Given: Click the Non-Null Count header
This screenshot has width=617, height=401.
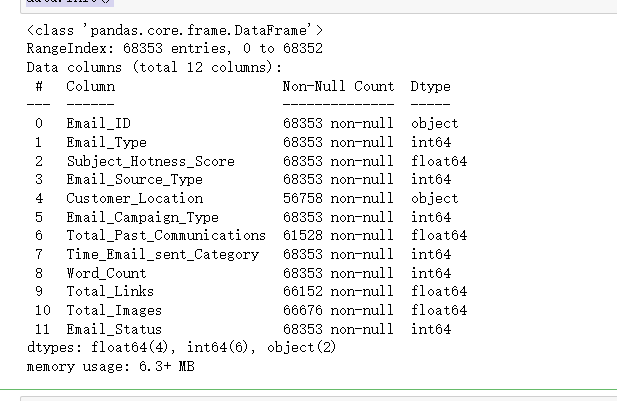Looking at the screenshot, I should (x=338, y=87).
